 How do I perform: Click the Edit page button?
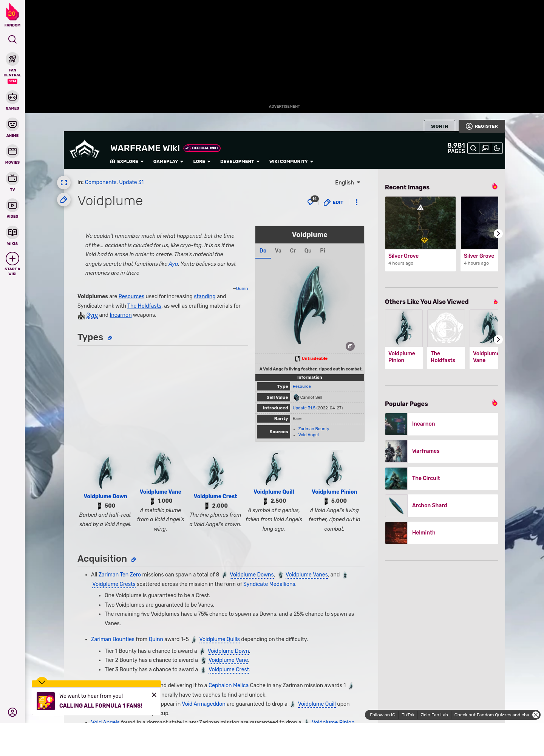click(334, 202)
